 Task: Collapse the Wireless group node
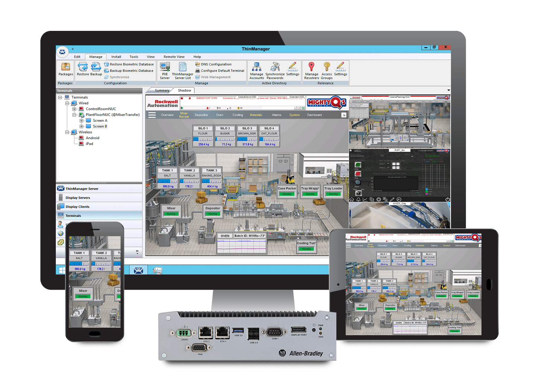point(67,132)
